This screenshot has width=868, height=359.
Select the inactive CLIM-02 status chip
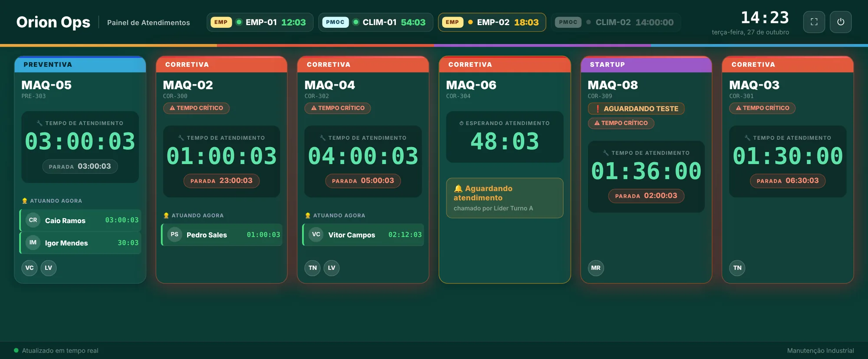click(x=616, y=22)
